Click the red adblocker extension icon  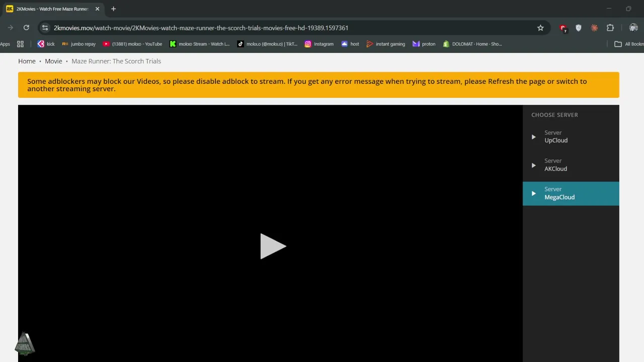coord(563,28)
